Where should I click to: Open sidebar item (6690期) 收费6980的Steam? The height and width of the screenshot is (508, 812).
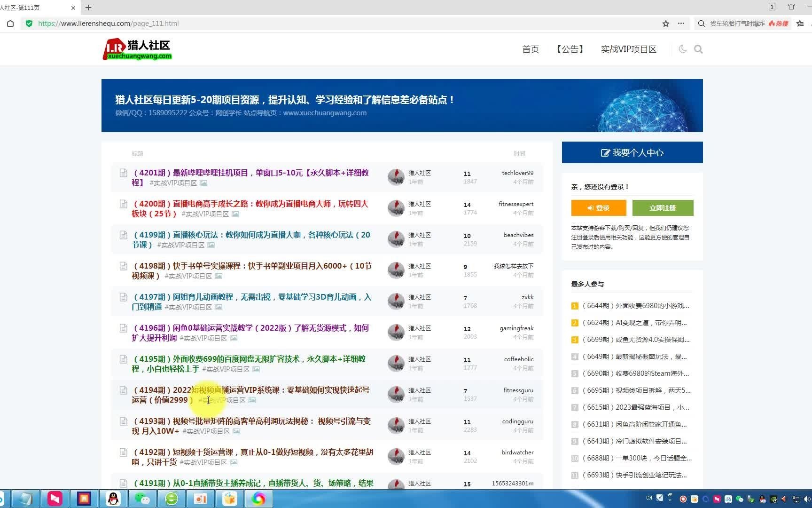pos(636,373)
